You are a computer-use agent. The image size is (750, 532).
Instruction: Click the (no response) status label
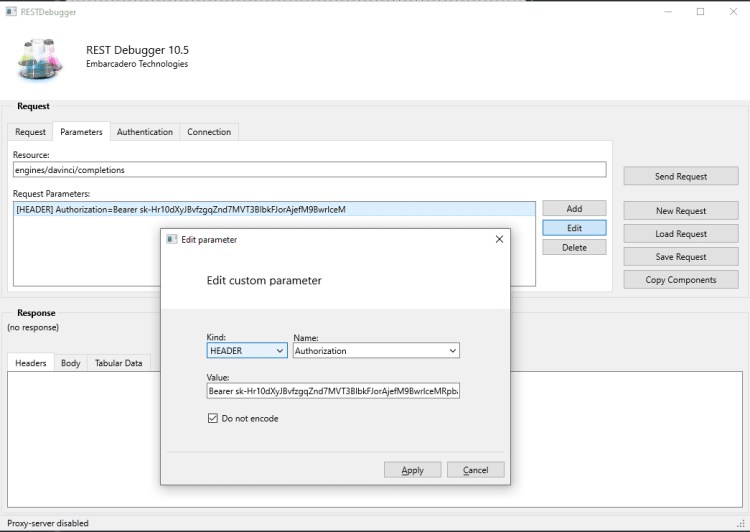click(x=33, y=327)
